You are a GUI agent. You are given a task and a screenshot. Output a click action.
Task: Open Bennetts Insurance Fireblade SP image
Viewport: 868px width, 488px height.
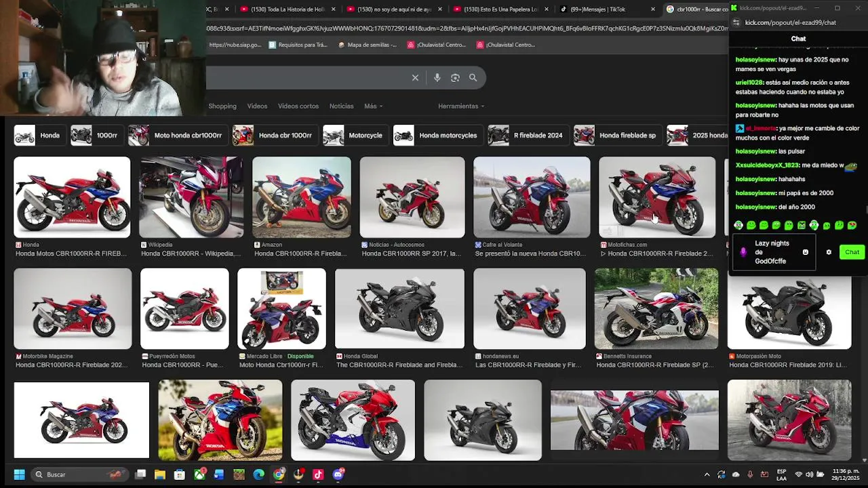click(656, 309)
